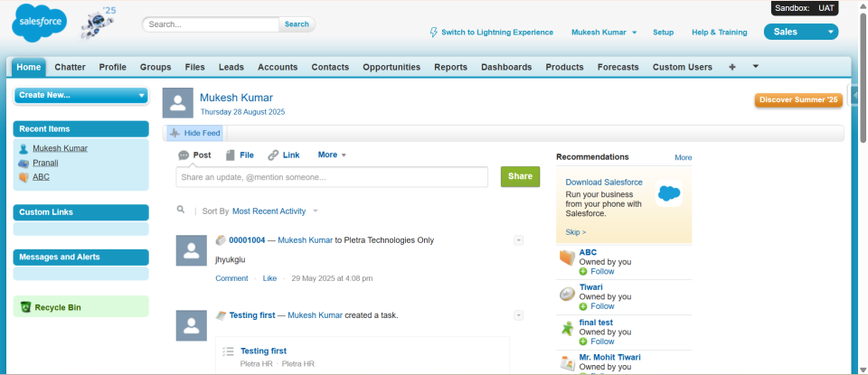Viewport: 868px width, 375px height.
Task: Click the task icon before Testing first post
Action: pyautogui.click(x=221, y=315)
